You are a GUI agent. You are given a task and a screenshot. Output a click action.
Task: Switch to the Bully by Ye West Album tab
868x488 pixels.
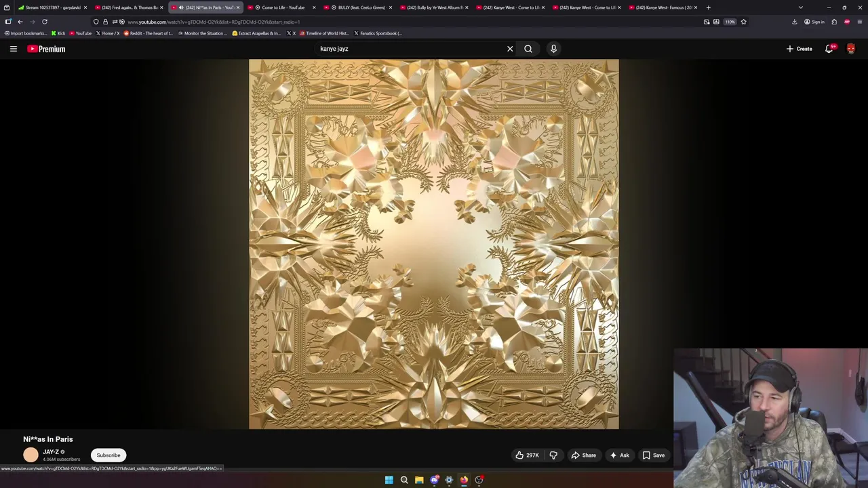pos(435,7)
